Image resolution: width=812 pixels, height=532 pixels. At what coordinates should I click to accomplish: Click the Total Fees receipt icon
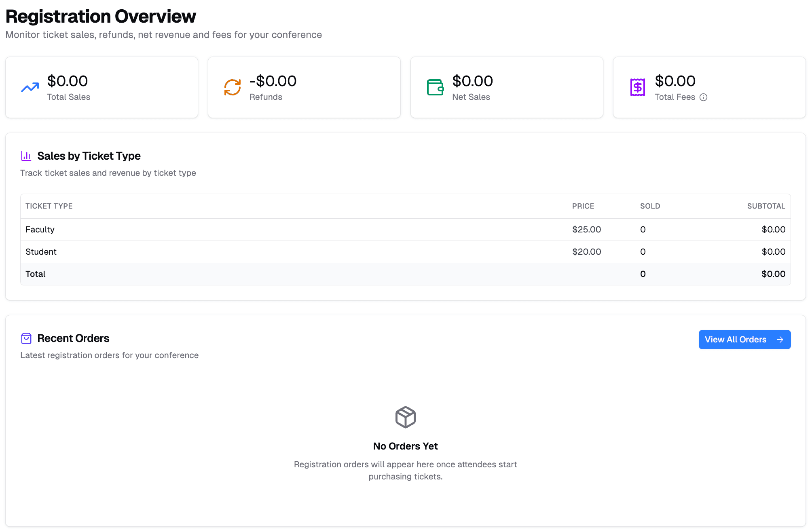(637, 87)
